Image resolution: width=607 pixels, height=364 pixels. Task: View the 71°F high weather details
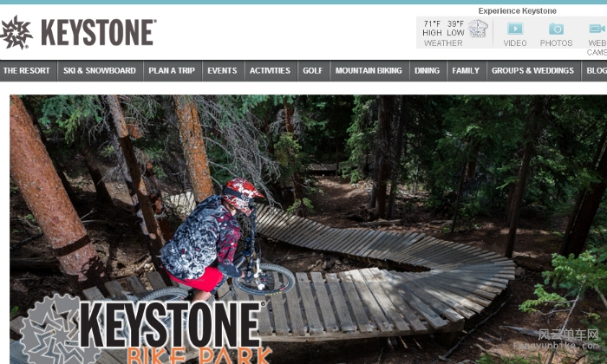432,29
